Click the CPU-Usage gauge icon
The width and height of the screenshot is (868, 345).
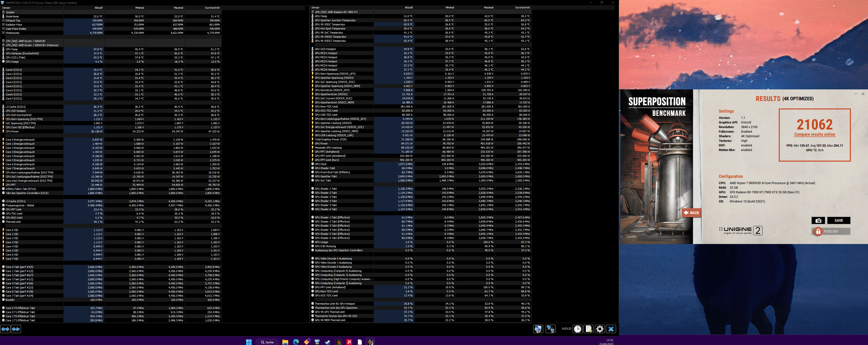coord(3,62)
